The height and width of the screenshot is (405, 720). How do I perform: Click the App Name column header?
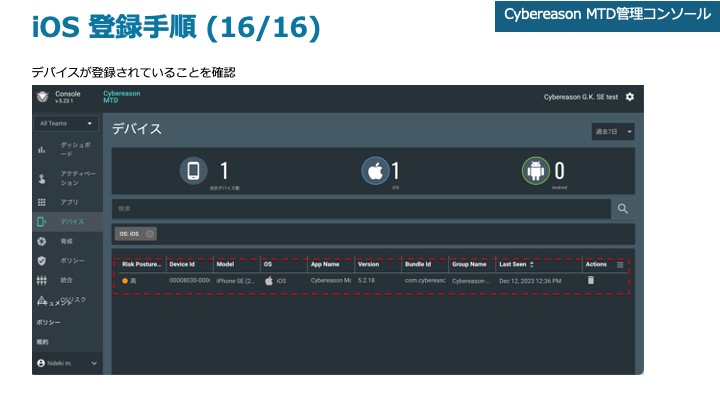[325, 264]
